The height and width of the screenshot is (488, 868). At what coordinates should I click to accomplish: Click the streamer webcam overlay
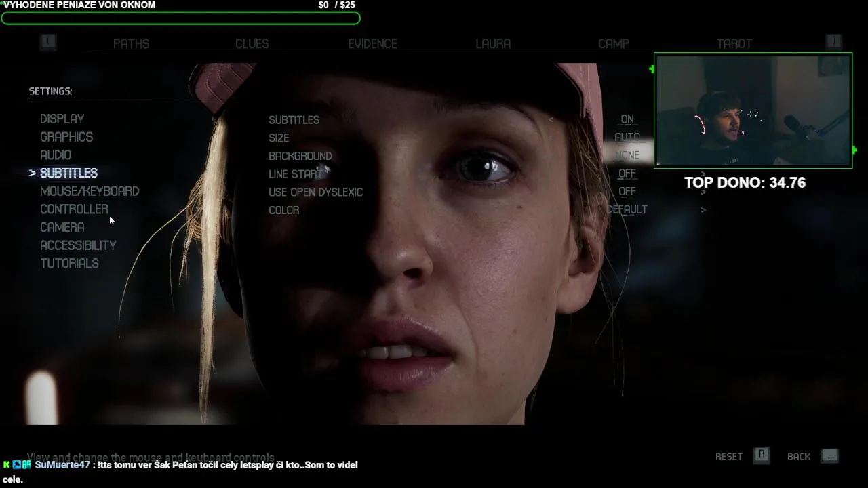point(753,110)
